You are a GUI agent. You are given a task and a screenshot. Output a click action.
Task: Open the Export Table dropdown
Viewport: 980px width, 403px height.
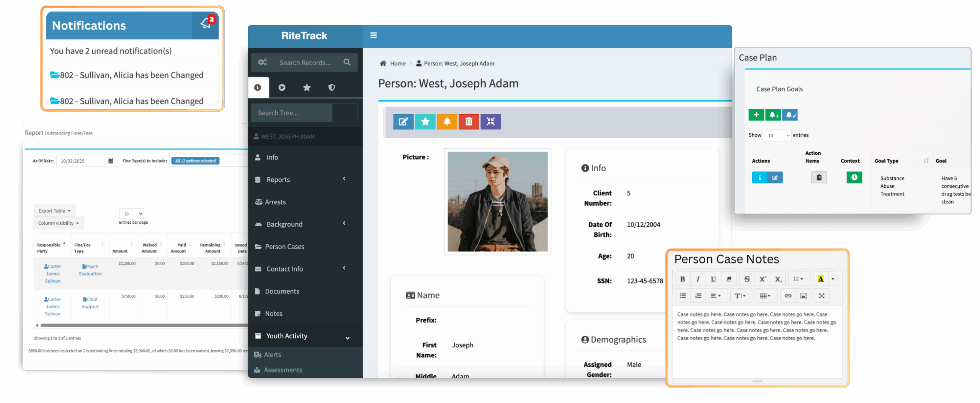pyautogui.click(x=54, y=211)
